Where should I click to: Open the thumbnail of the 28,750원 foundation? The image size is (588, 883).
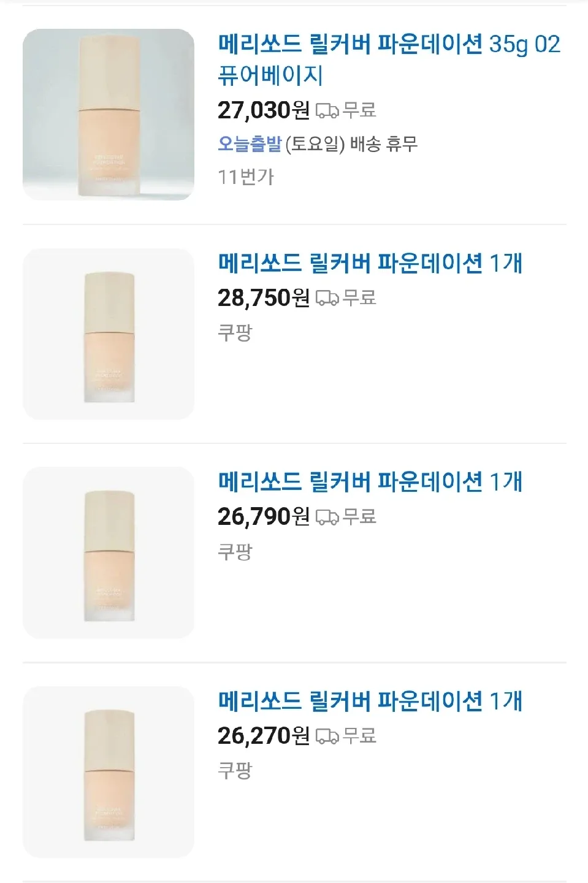[109, 334]
